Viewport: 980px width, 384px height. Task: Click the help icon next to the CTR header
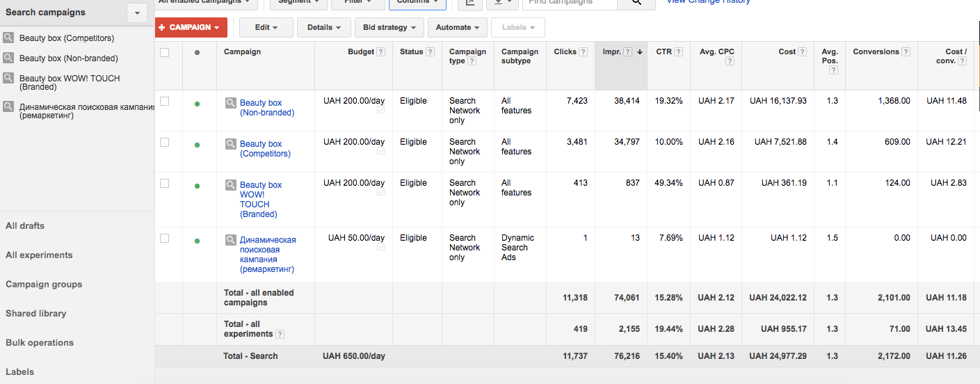pos(678,52)
